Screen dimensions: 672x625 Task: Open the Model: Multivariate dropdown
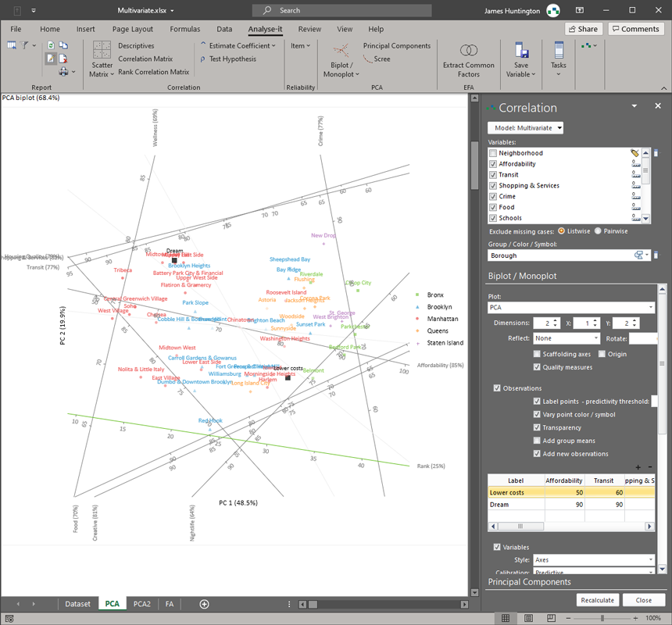pyautogui.click(x=525, y=128)
